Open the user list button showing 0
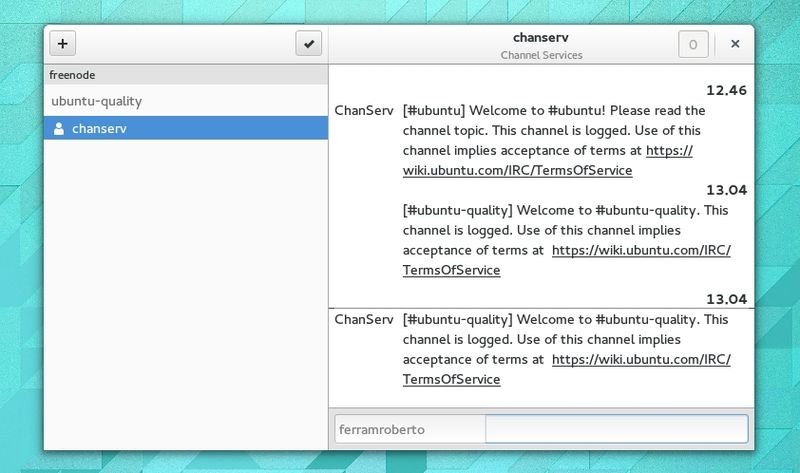The image size is (800, 473). click(x=693, y=44)
